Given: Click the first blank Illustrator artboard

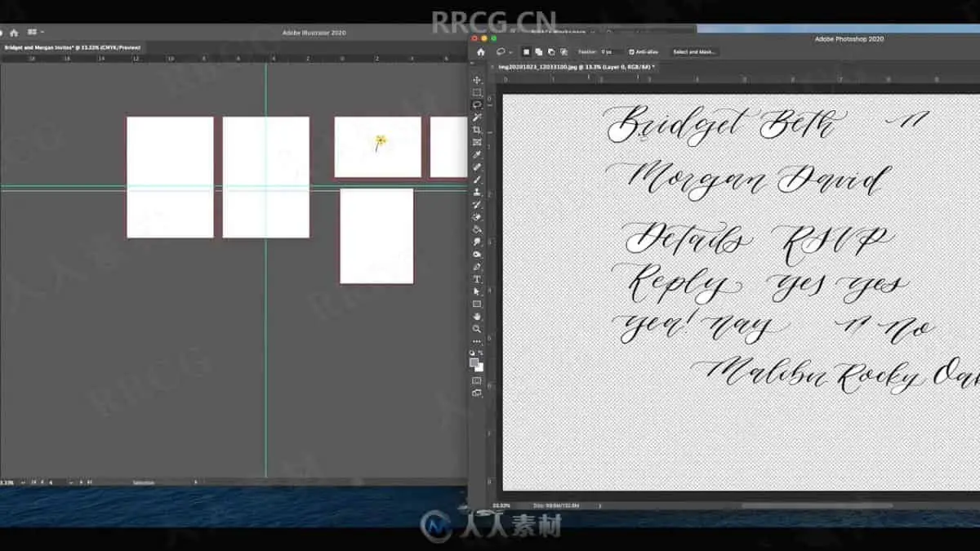Looking at the screenshot, I should (x=170, y=177).
